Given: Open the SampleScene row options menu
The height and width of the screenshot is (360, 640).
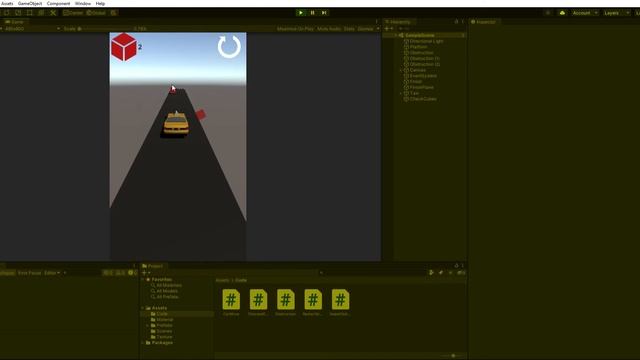Looking at the screenshot, I should 463,36.
